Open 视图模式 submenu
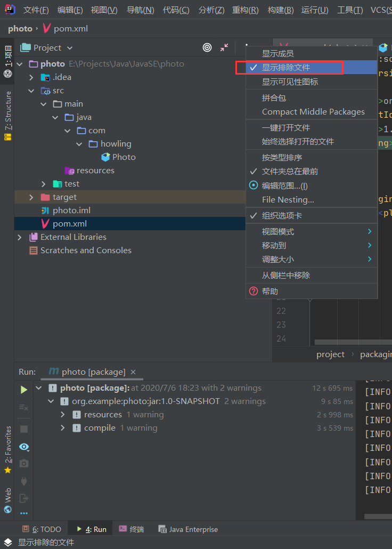The image size is (392, 549). pos(312,231)
